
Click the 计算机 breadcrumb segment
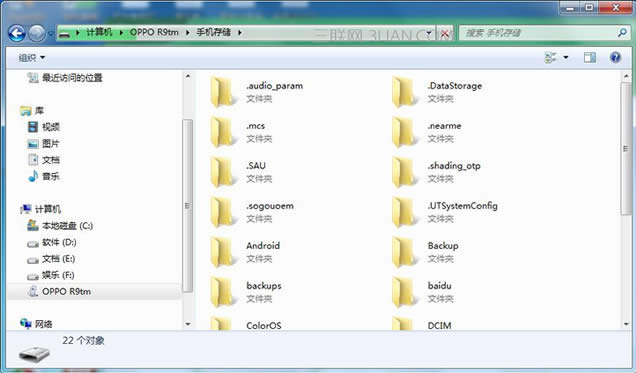click(x=99, y=32)
